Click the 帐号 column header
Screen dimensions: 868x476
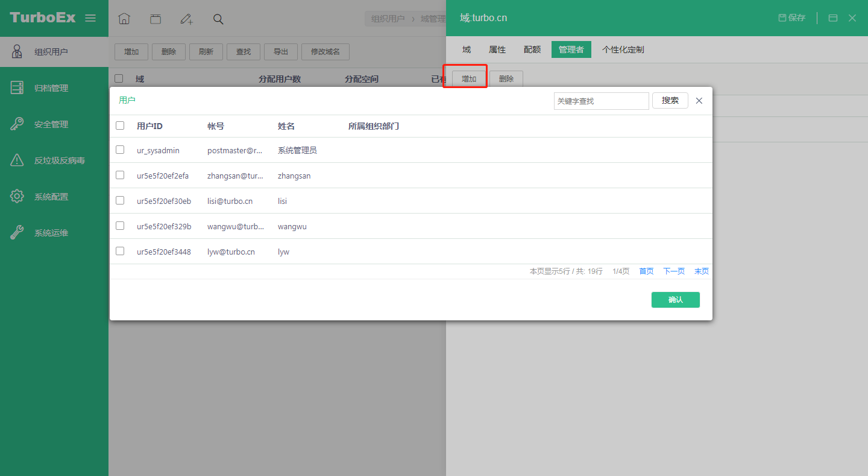(x=216, y=126)
